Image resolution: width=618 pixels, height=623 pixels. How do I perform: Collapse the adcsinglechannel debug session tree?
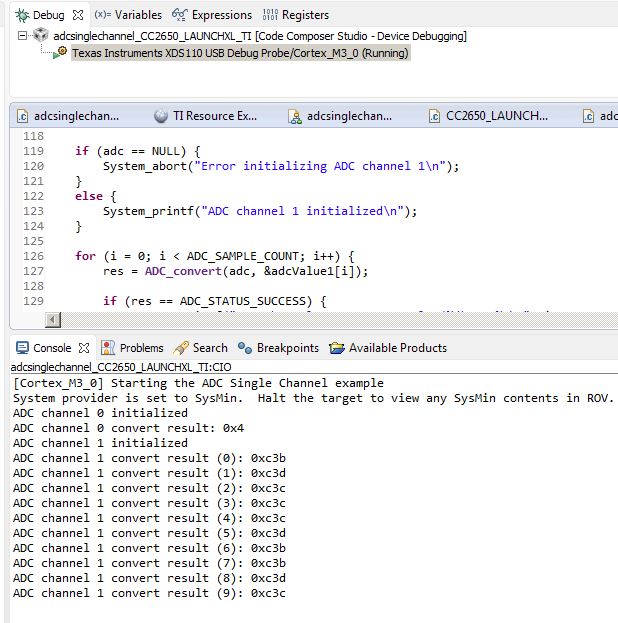pos(22,36)
